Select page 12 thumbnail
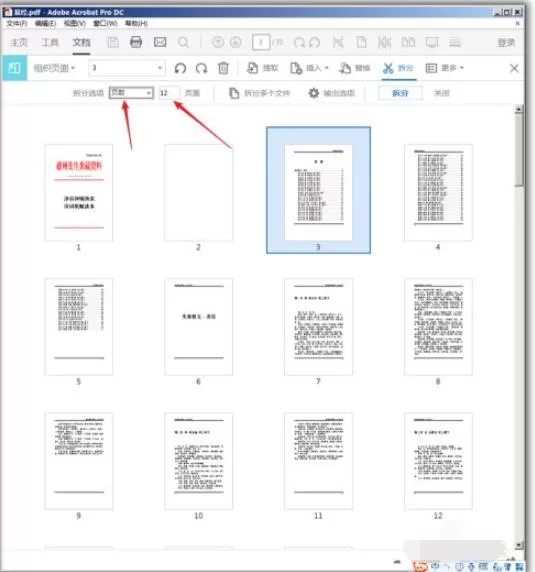 click(x=438, y=461)
